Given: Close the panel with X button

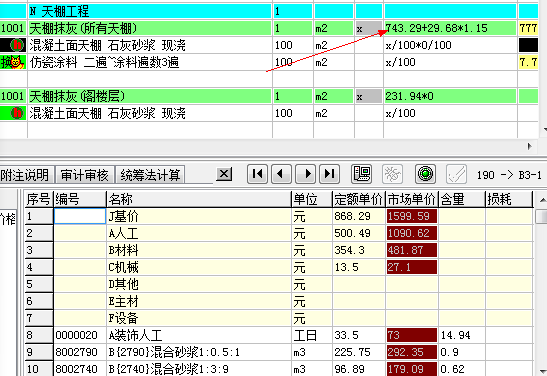Looking at the screenshot, I should coord(224,174).
